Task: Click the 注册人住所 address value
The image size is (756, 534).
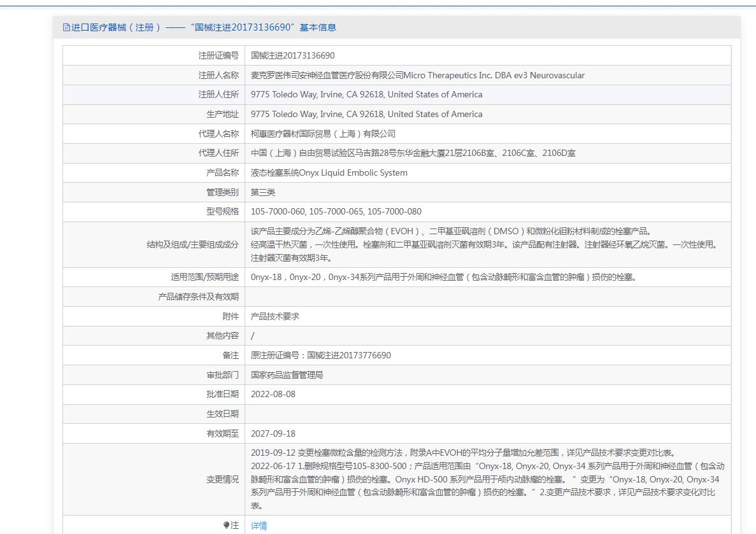Action: [366, 95]
